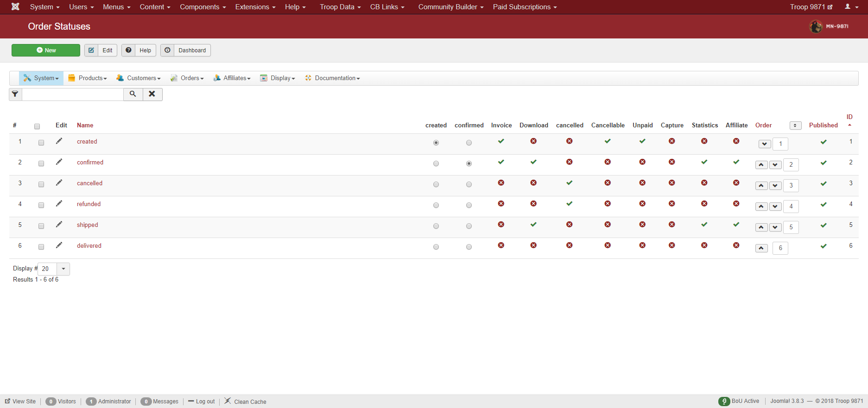Viewport: 868px width, 408px height.
Task: Open the user account dropdown
Action: click(851, 7)
